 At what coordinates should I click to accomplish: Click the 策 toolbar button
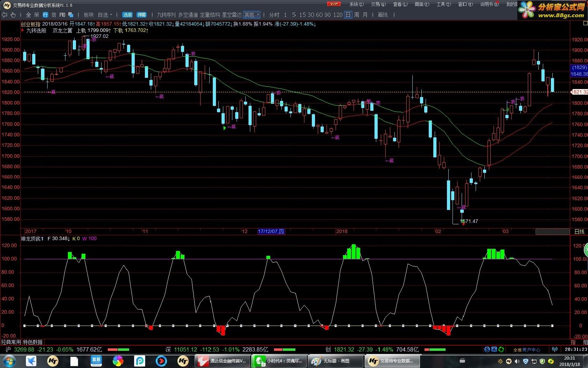[37, 15]
